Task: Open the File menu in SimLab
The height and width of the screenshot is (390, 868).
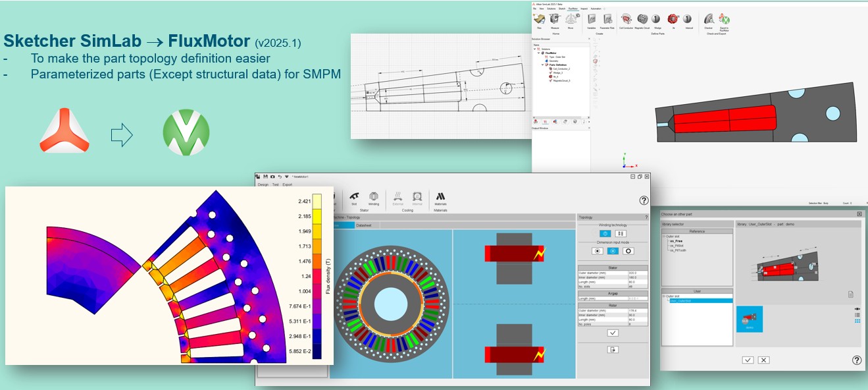Action: (x=534, y=9)
